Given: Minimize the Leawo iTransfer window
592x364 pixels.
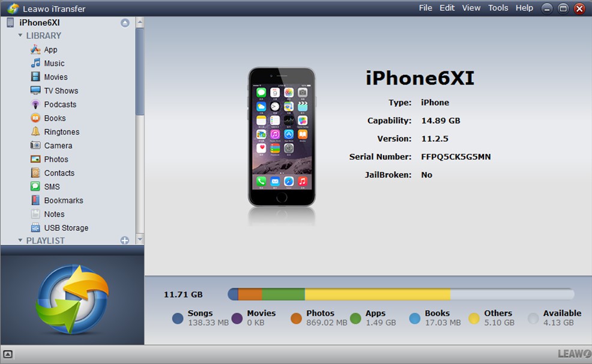Looking at the screenshot, I should click(547, 8).
